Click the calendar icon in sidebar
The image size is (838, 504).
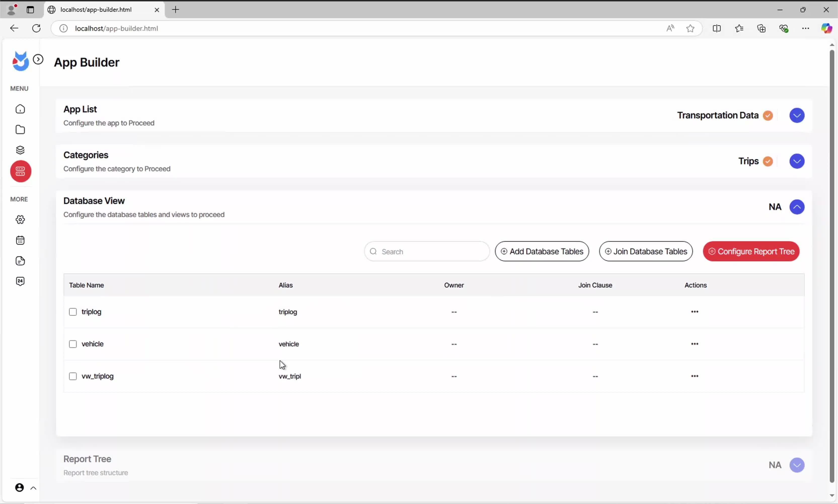(20, 240)
